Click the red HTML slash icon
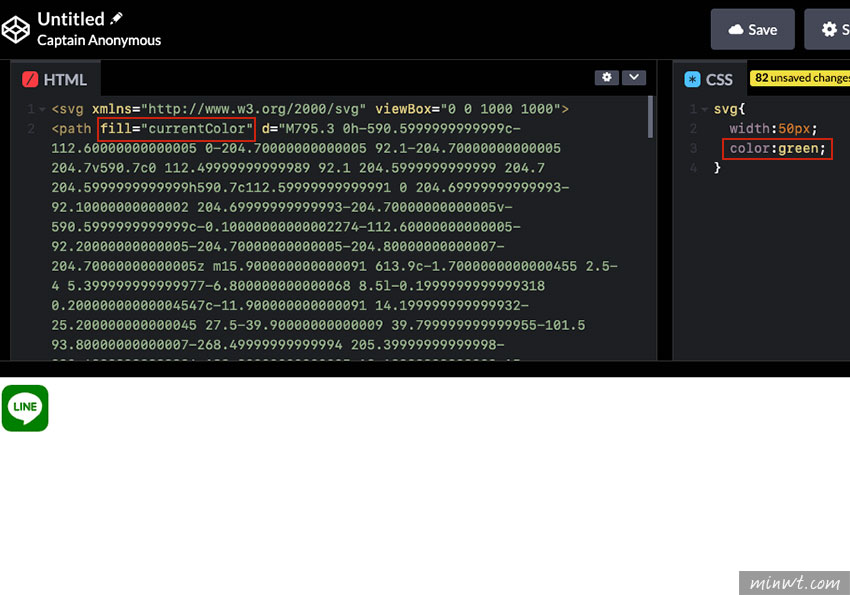 click(30, 80)
